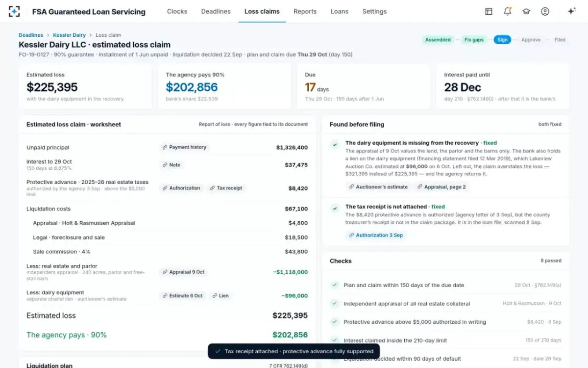
Task: Click Liquidation costs total $67,100
Action: pyautogui.click(x=296, y=209)
